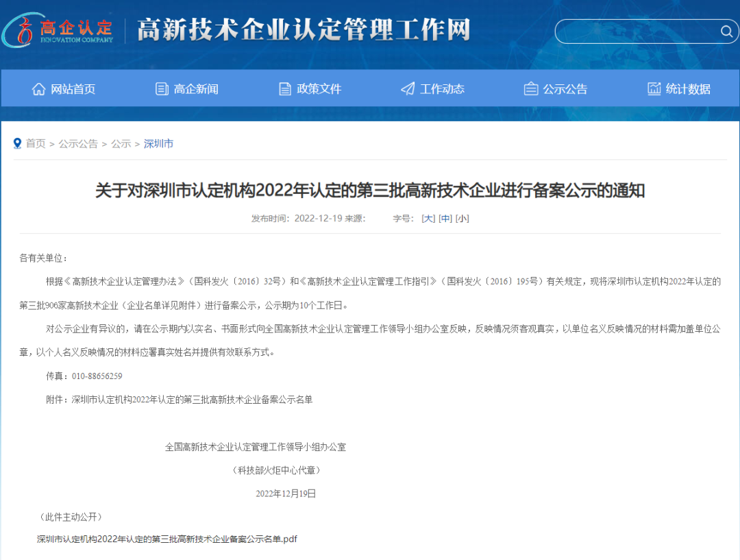Go to 工作动态 navigation section
This screenshot has width=740, height=560.
pos(442,89)
